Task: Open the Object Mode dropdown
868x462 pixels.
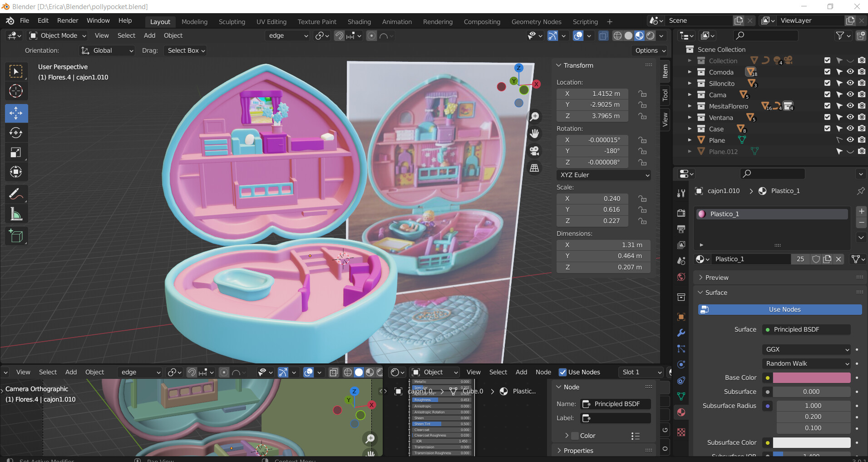Action: pos(57,35)
